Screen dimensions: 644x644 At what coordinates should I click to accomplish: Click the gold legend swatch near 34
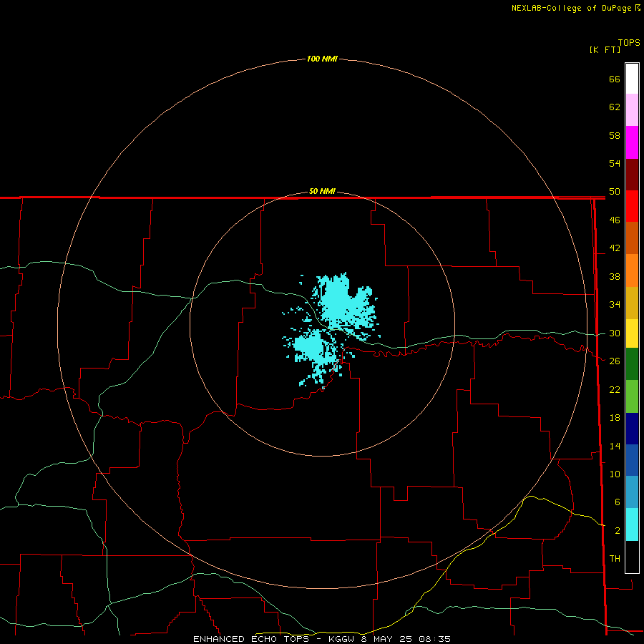point(632,303)
